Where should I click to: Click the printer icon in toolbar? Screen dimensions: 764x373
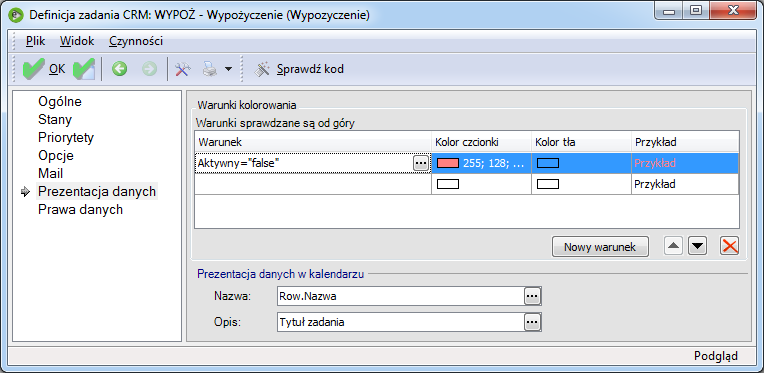pyautogui.click(x=210, y=69)
